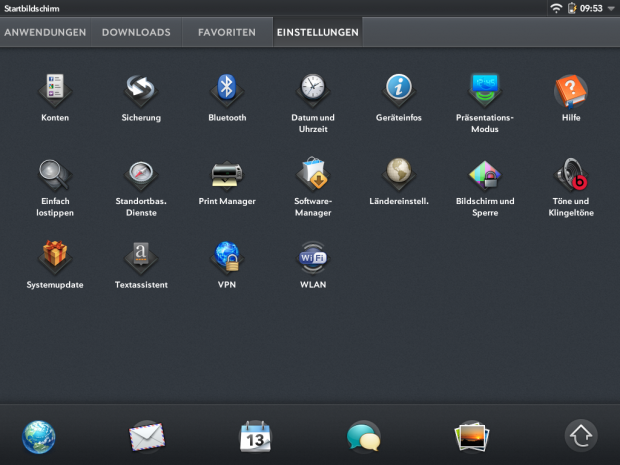Open WLAN Wi-Fi settings
The image size is (620, 465).
[312, 258]
